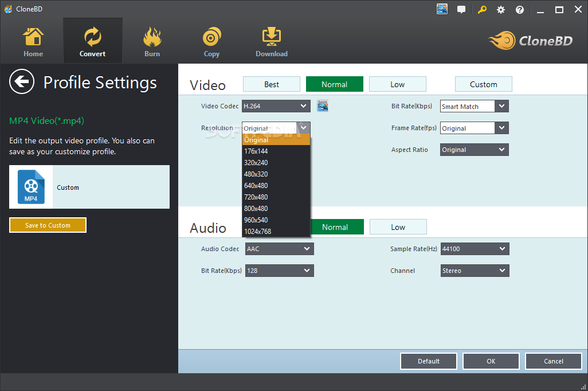Collapse the Resolution dropdown arrow
The width and height of the screenshot is (588, 391).
[303, 128]
